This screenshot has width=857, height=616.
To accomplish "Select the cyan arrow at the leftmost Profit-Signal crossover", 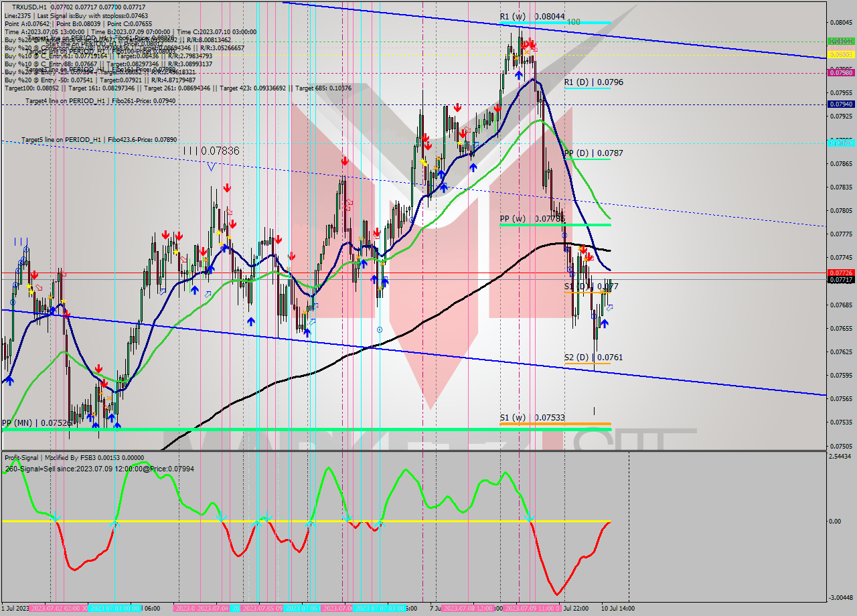I will click(56, 518).
